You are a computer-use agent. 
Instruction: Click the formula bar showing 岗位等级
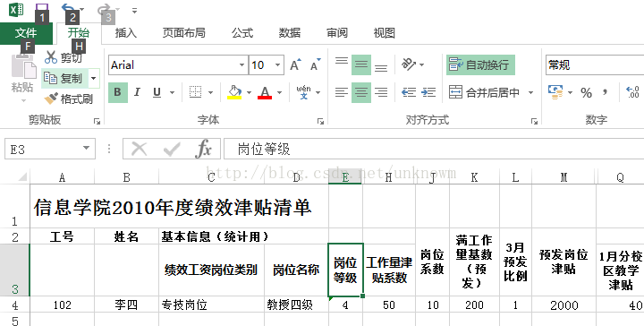point(434,149)
